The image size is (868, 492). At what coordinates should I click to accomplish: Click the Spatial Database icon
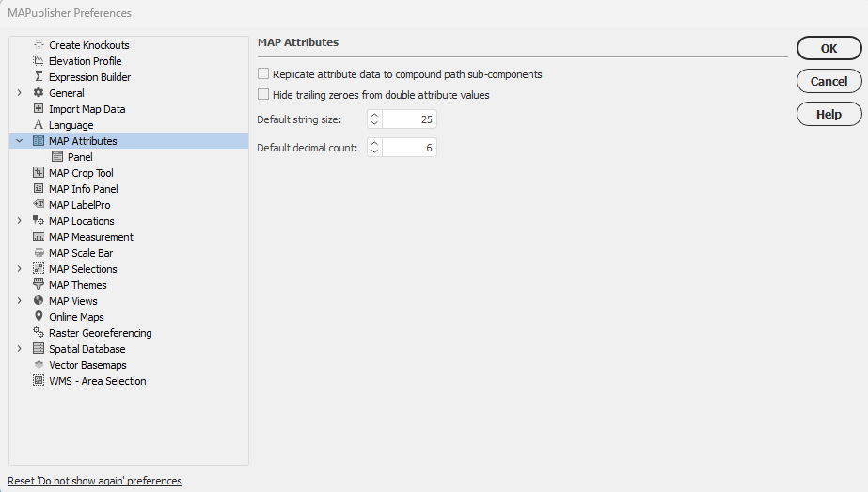point(39,348)
